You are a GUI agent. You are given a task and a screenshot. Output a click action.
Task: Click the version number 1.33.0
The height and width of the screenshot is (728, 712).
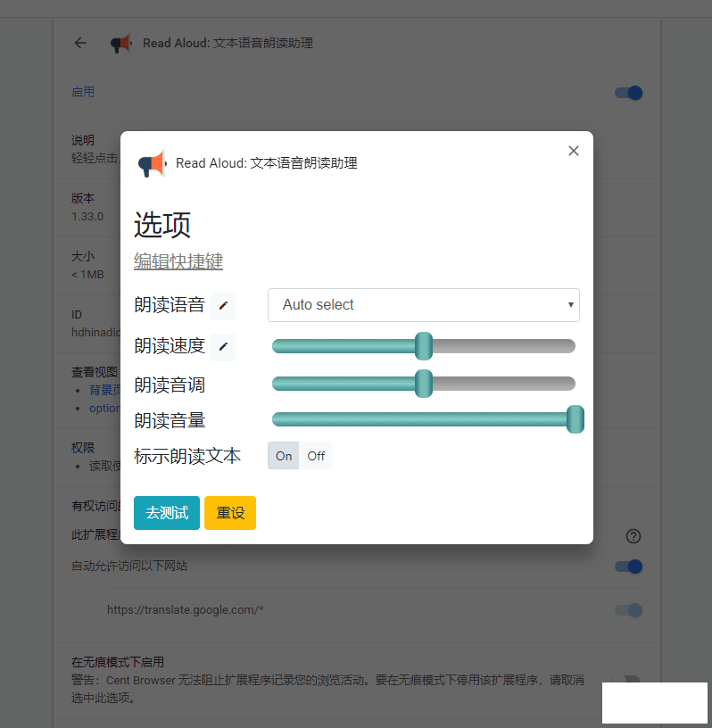(x=87, y=217)
